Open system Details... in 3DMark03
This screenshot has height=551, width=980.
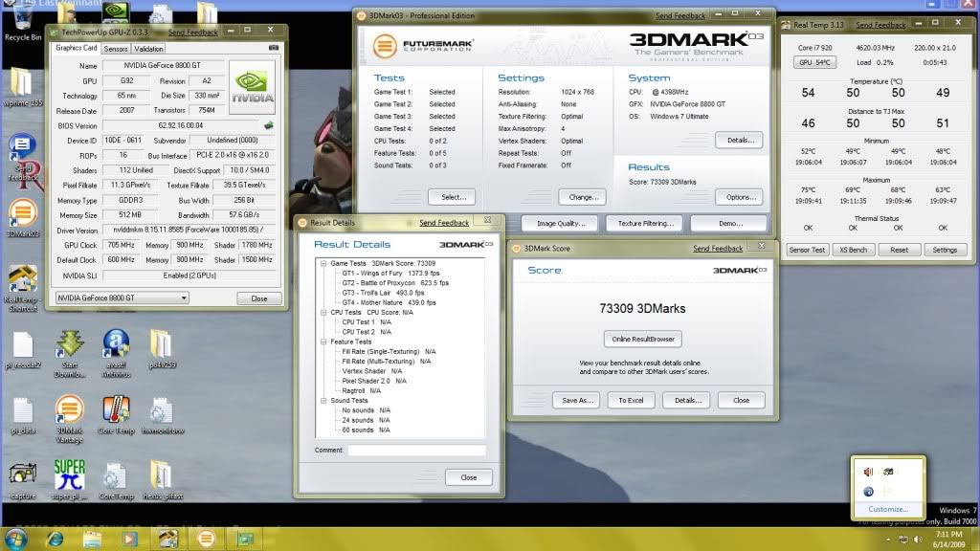tap(740, 140)
